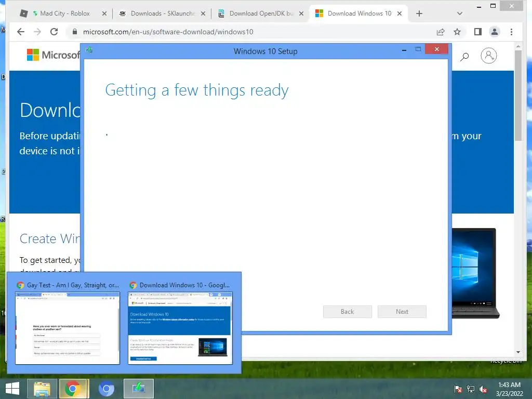Minimize the Chrome window
The width and height of the screenshot is (532, 399).
[478, 6]
